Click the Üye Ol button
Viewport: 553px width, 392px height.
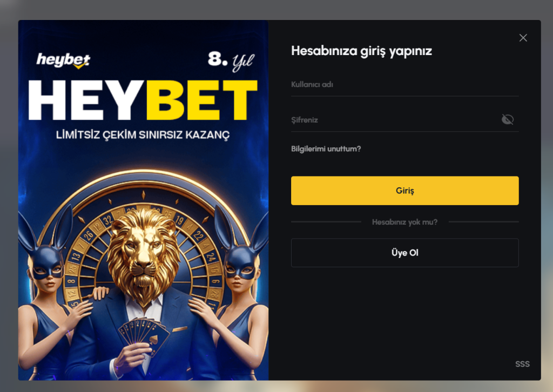[x=404, y=253]
